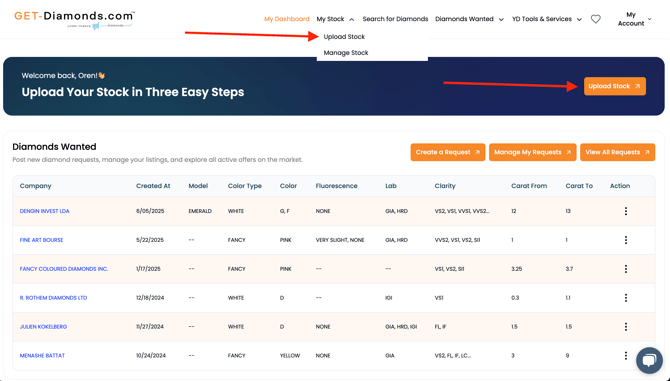Viewport: 670px width, 381px height.
Task: Open action menu for FINE ART BOURSE row
Action: coord(626,240)
